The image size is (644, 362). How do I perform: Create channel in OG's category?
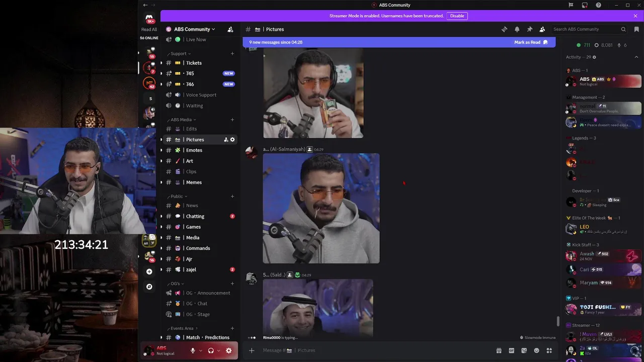click(x=232, y=284)
